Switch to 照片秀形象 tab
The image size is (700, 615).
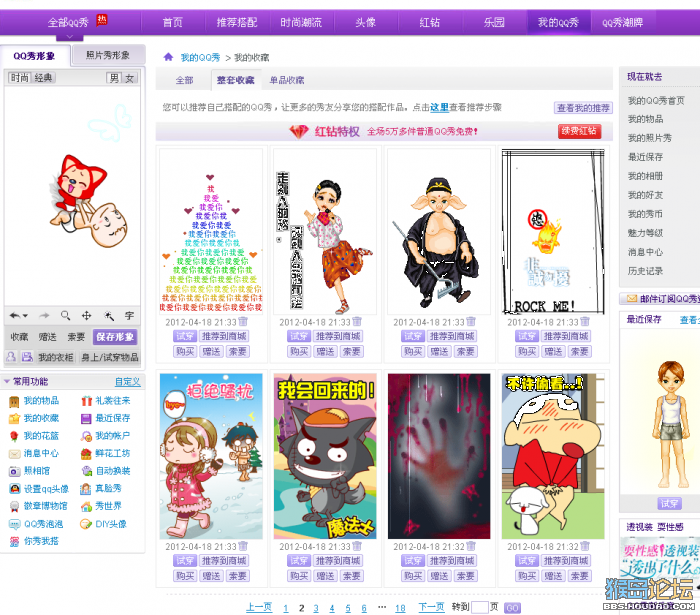(108, 55)
